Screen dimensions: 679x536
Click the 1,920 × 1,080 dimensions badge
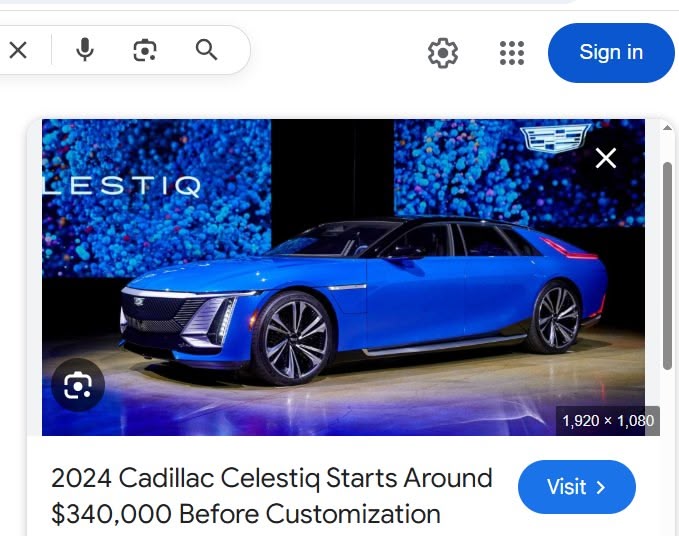608,420
